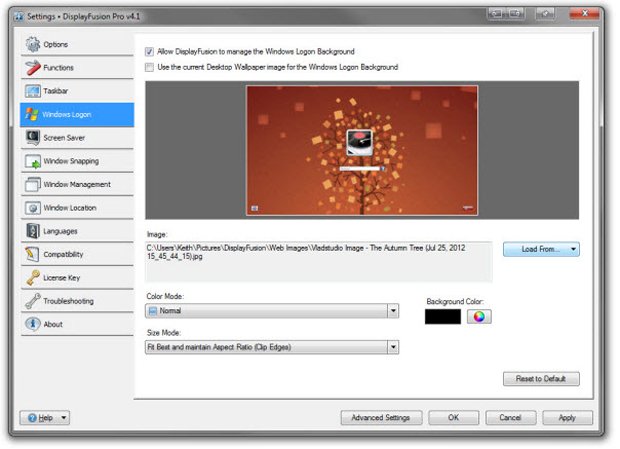Uncheck Allow DisplayFusion to manage Logon Background
Image resolution: width=620 pixels, height=449 pixels.
(x=149, y=52)
